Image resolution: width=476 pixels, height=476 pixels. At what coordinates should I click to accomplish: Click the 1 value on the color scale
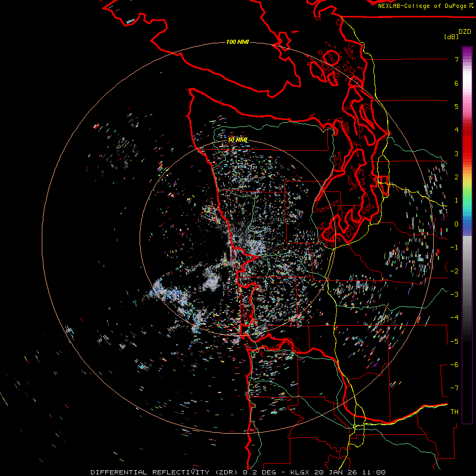pyautogui.click(x=456, y=200)
